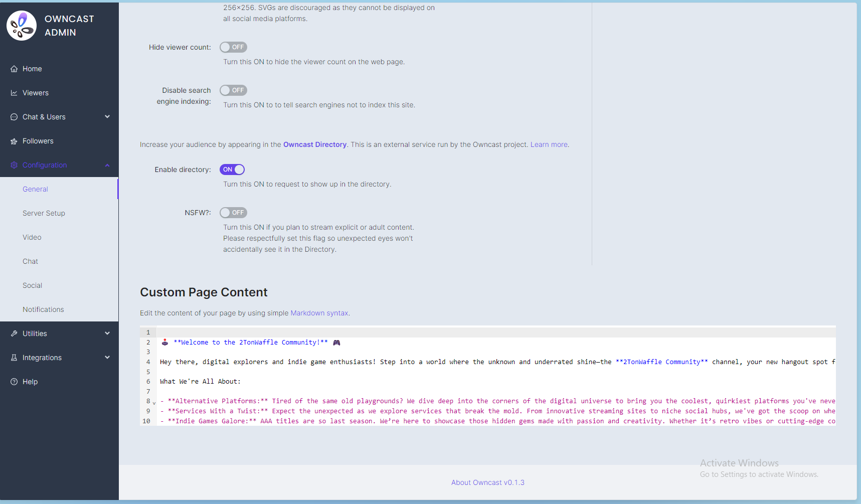Enable the Hide viewer count toggle
Screen dimensions: 861x504
[233, 47]
